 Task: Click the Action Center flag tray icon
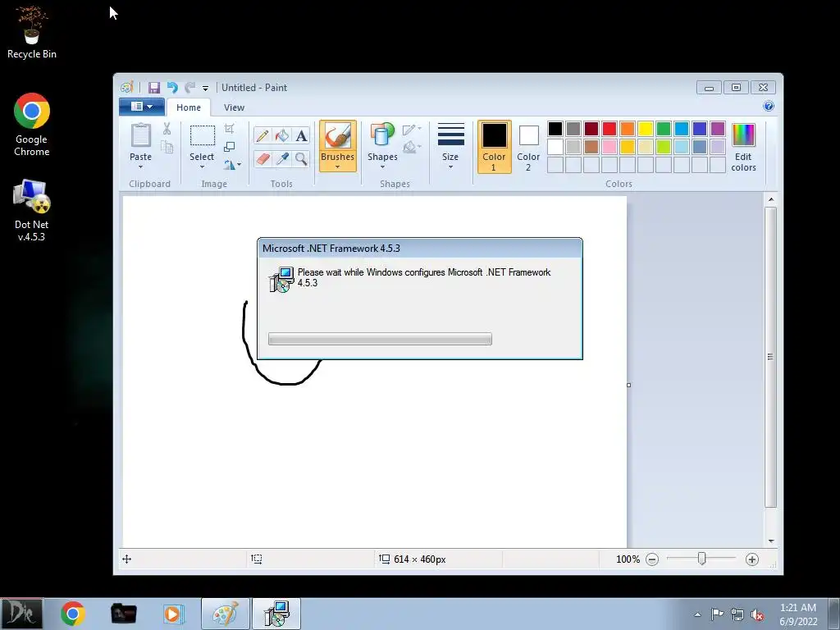click(x=717, y=614)
